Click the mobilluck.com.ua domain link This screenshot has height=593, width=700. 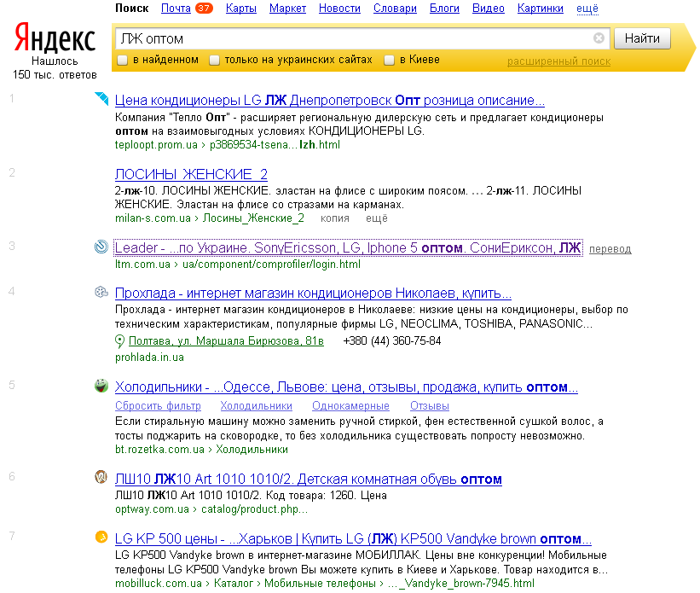click(x=159, y=583)
